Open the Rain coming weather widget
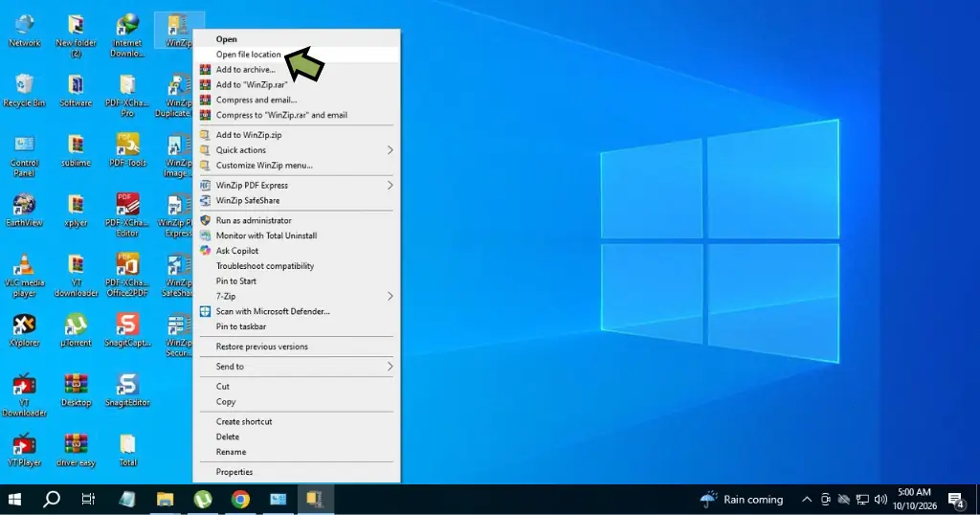The image size is (980, 515). coord(742,500)
